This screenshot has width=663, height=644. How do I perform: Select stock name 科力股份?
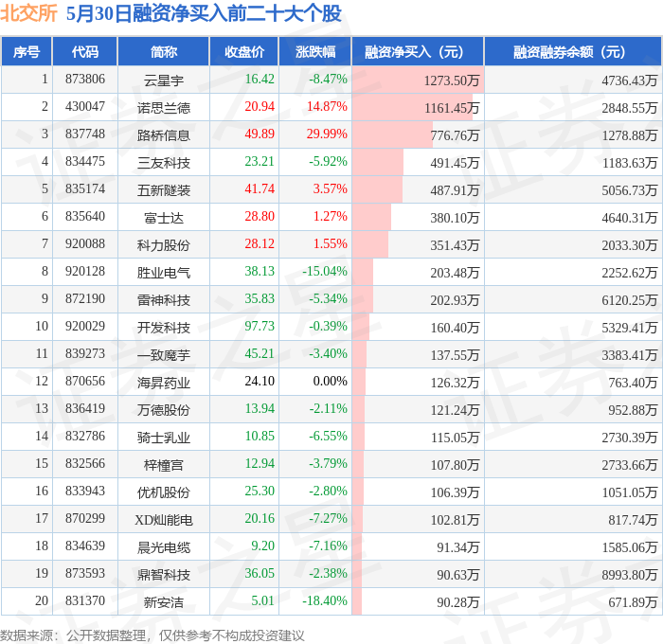(164, 245)
